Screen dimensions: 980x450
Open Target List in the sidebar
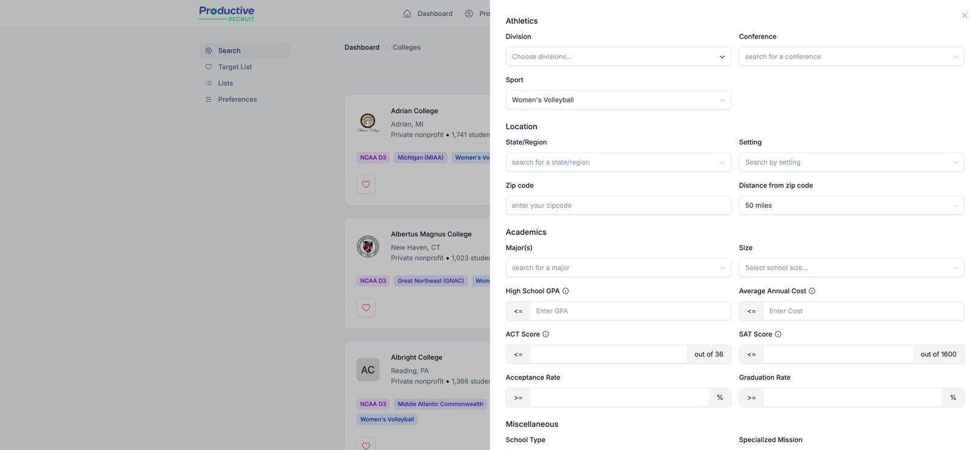tap(235, 67)
